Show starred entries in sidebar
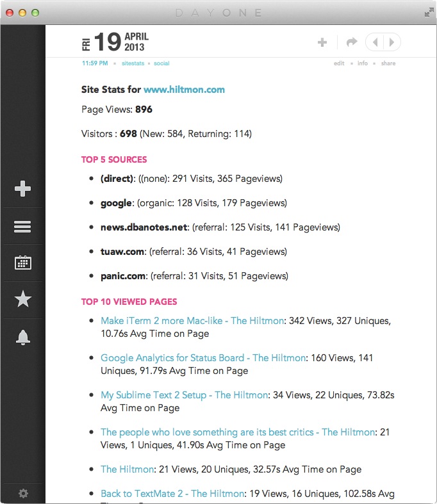This screenshot has width=437, height=504. click(x=23, y=299)
